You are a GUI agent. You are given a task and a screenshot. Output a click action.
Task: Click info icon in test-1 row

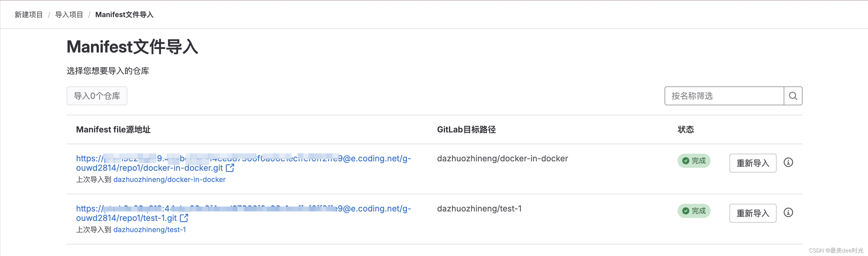click(788, 213)
